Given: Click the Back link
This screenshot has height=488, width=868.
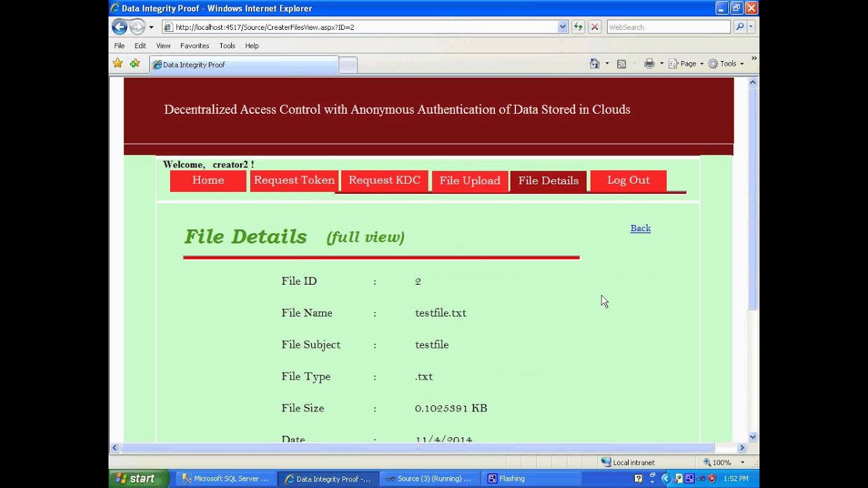Looking at the screenshot, I should [x=640, y=228].
